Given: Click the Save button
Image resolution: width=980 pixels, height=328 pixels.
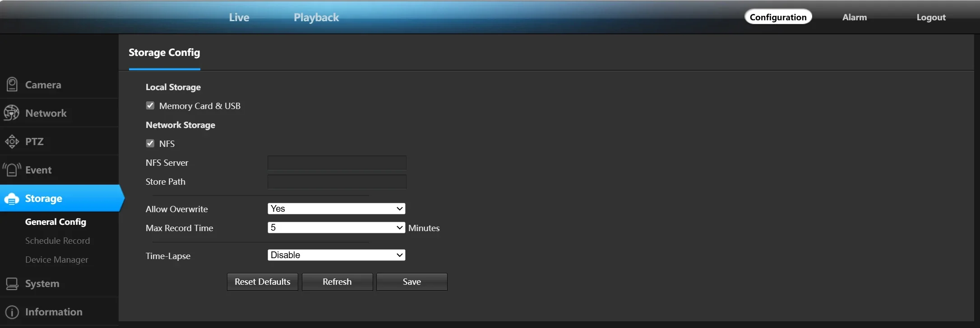Looking at the screenshot, I should (412, 282).
